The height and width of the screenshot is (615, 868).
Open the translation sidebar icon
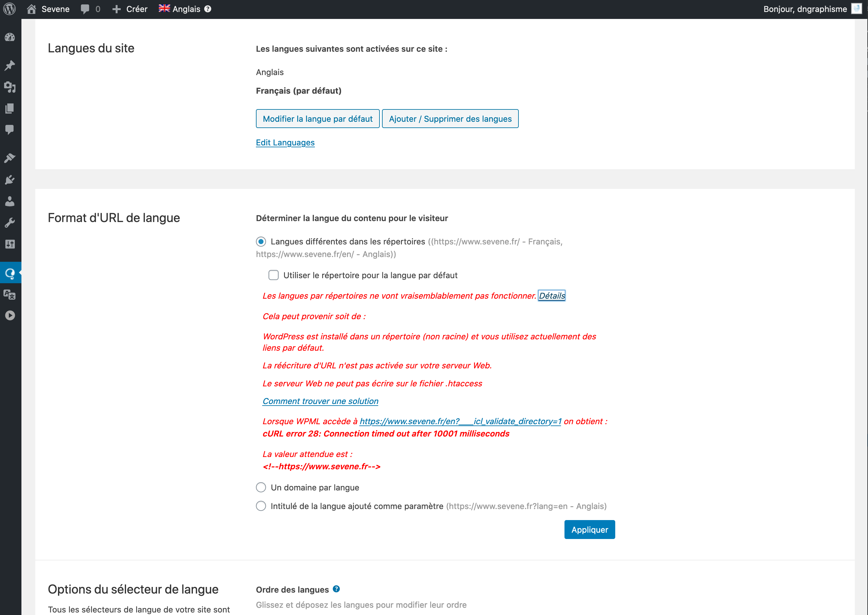[10, 294]
